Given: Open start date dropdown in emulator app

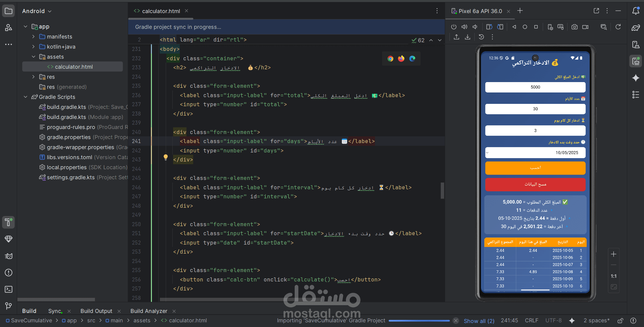Looking at the screenshot, I should (535, 152).
